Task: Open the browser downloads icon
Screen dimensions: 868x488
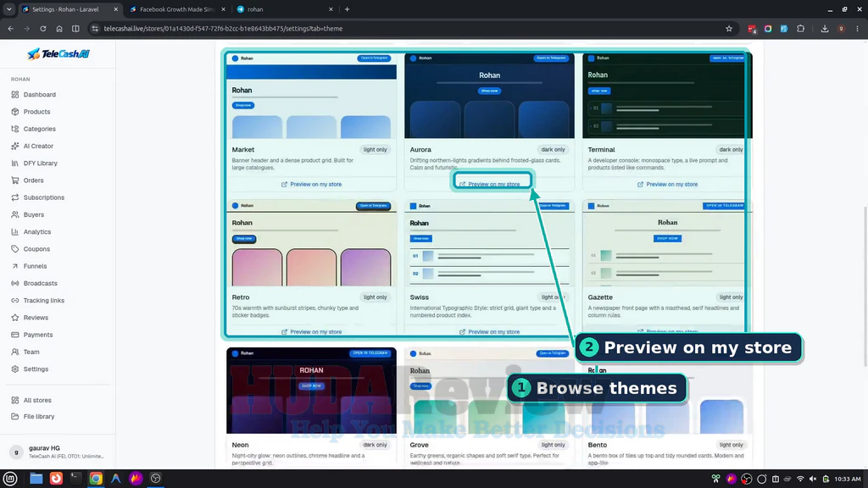Action: 825,29
